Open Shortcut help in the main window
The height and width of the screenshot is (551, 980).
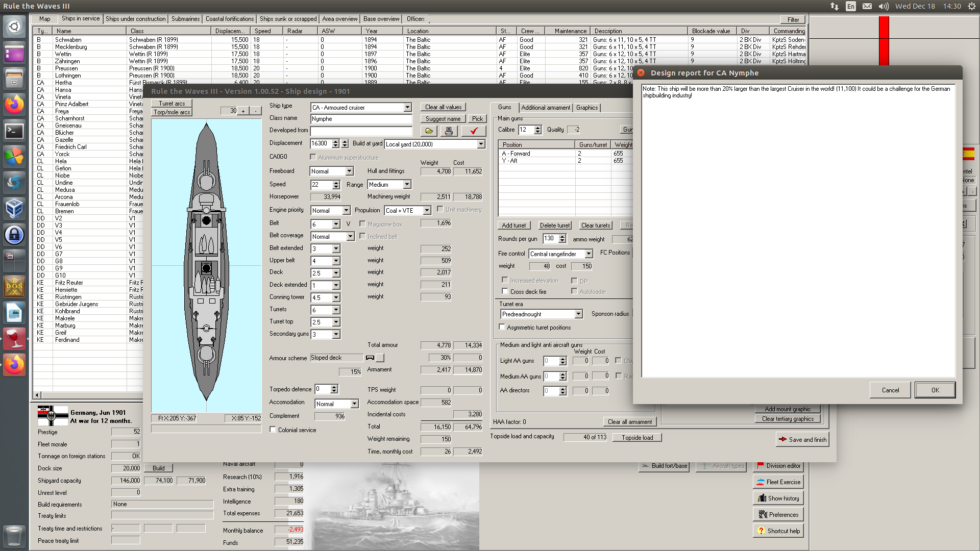pos(778,531)
